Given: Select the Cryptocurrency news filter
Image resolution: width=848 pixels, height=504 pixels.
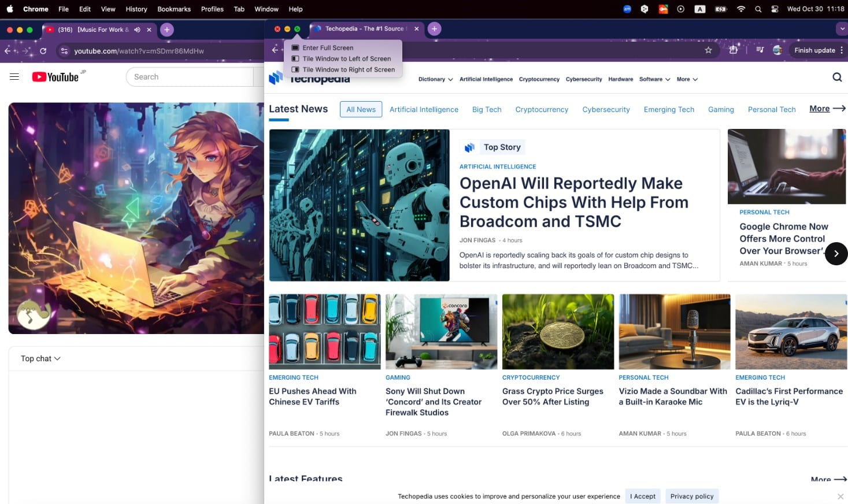Looking at the screenshot, I should (542, 109).
